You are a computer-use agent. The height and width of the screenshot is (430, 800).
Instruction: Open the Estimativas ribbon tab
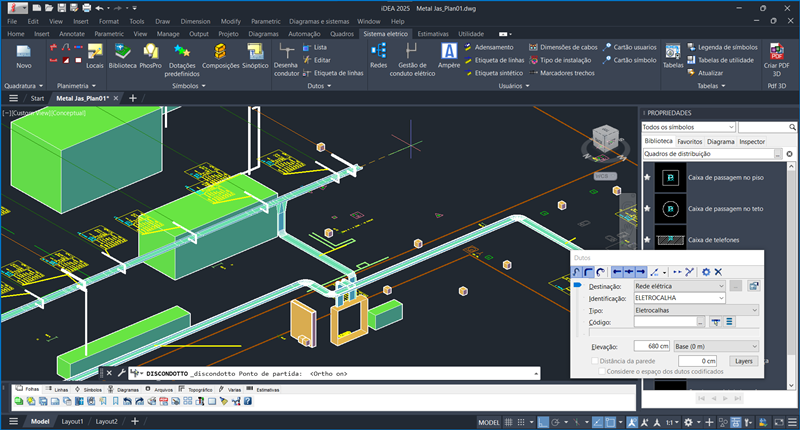[x=432, y=33]
